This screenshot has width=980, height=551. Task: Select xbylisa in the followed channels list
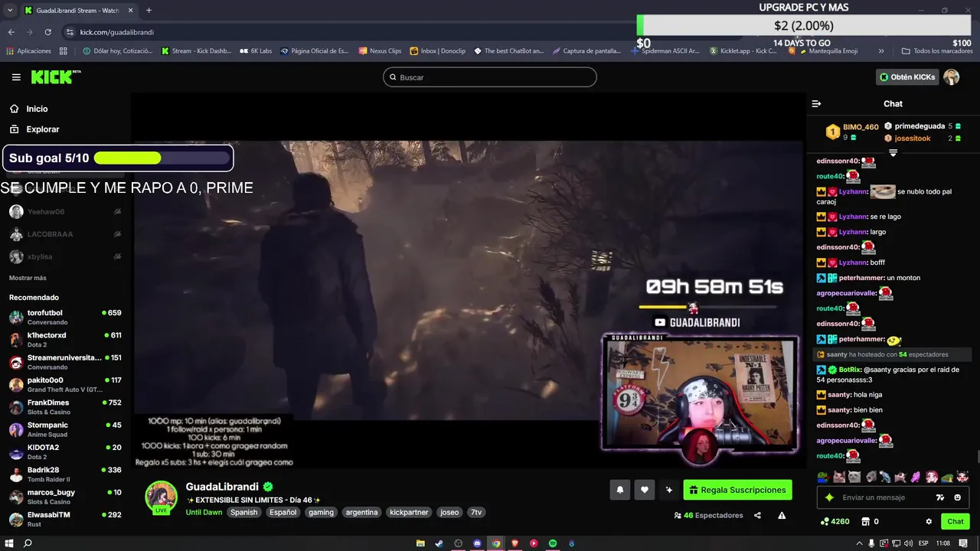(65, 256)
